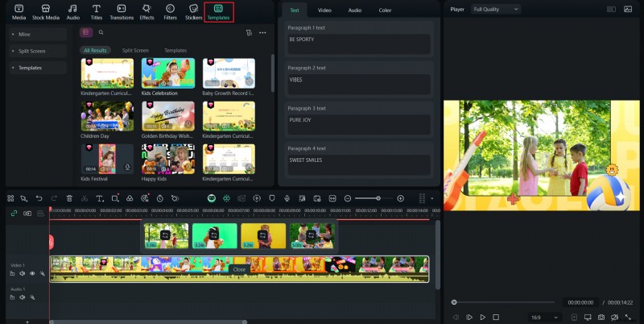The height and width of the screenshot is (324, 644).
Task: Undo the last timeline action
Action: coord(39,198)
